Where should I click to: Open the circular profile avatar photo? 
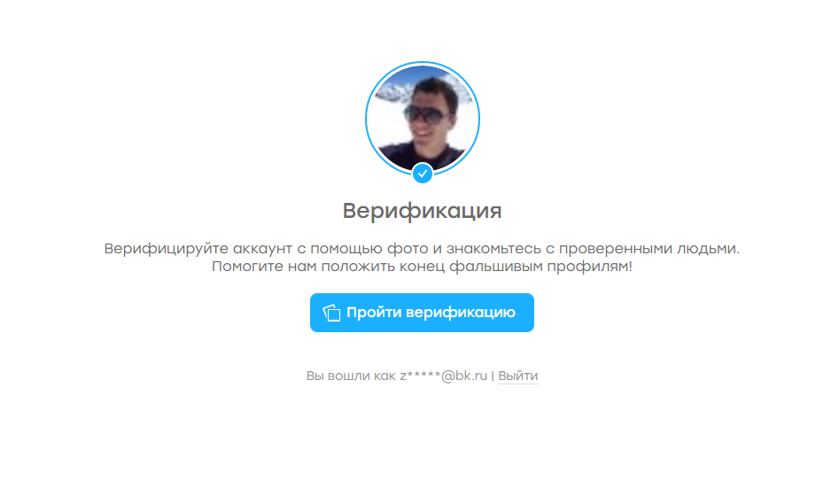click(423, 118)
